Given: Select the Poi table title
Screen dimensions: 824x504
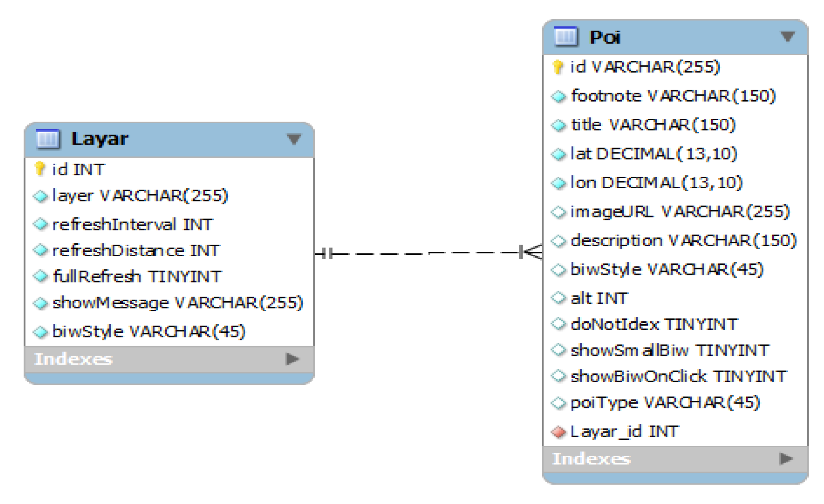Looking at the screenshot, I should [x=605, y=37].
